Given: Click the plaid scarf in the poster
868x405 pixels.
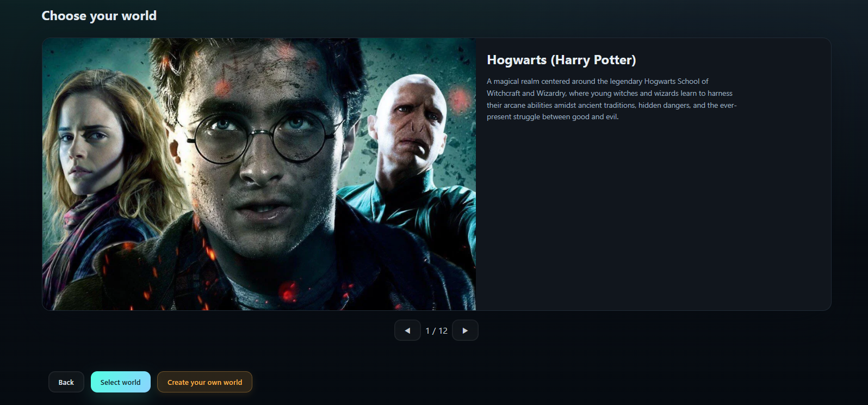Looking at the screenshot, I should point(76,229).
